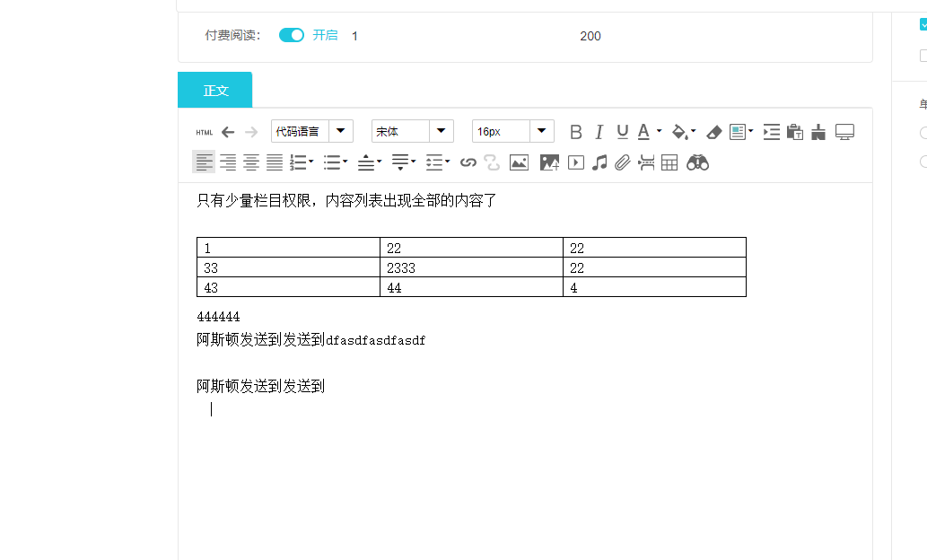Align text to the left
Screen dimensions: 927x560
(x=205, y=162)
